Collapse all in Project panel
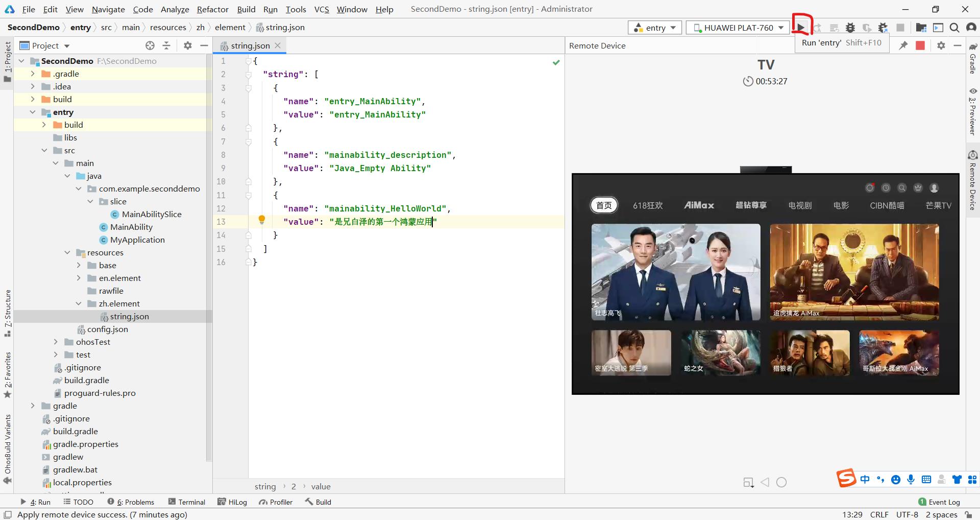 [x=166, y=45]
